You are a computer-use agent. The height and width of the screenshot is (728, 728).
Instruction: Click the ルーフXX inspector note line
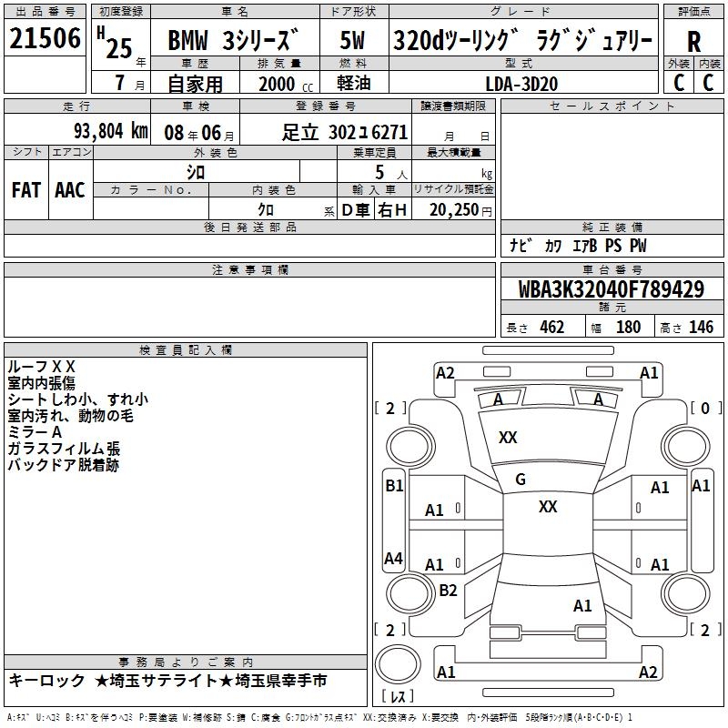click(x=42, y=367)
